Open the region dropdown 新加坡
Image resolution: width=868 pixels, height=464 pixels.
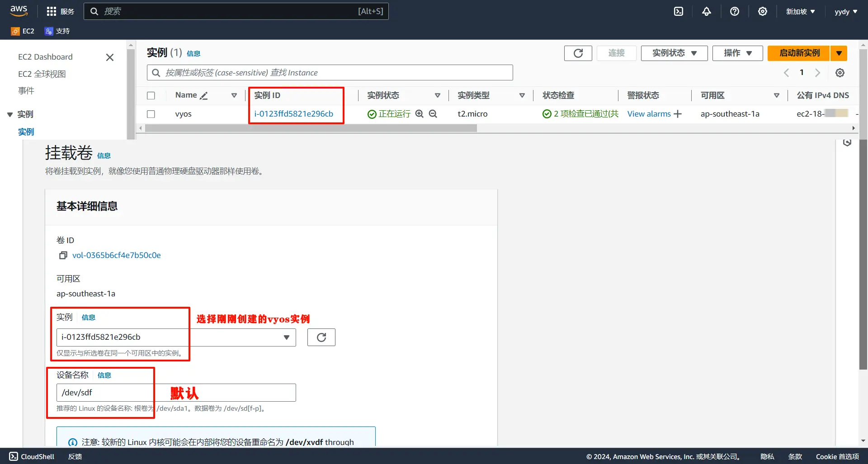800,11
